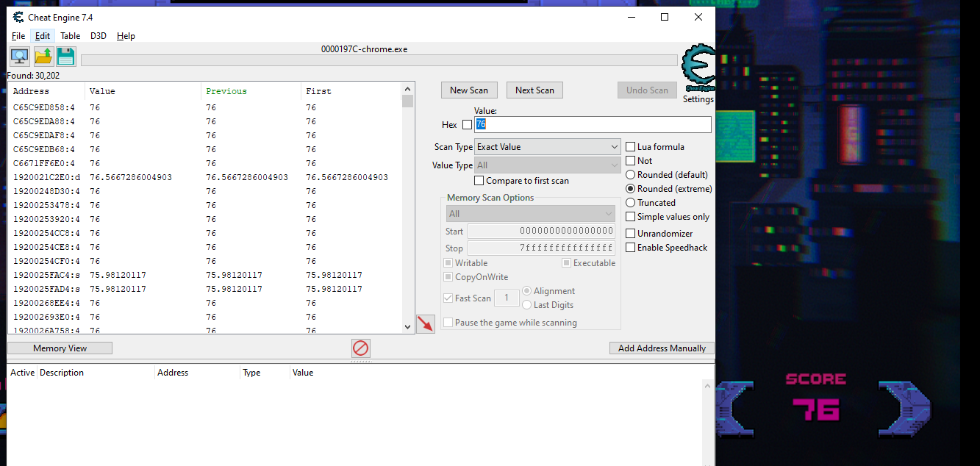Click the Cheat Engine title bar icon

pos(18,17)
